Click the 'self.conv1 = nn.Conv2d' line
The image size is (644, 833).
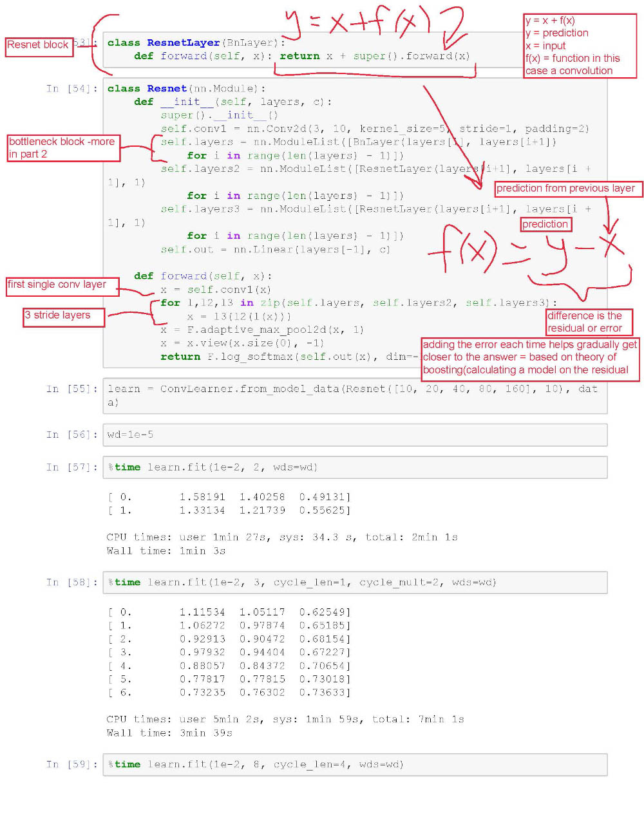pos(375,129)
